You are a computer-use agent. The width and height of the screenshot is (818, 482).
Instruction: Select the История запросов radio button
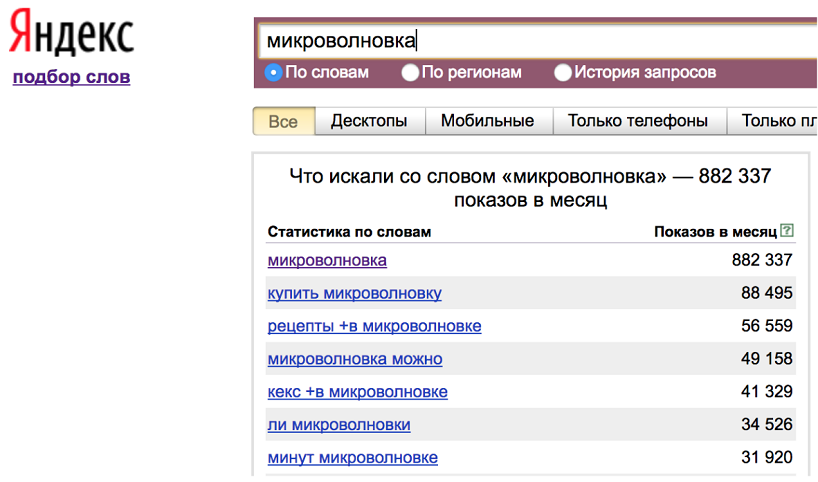tap(562, 73)
